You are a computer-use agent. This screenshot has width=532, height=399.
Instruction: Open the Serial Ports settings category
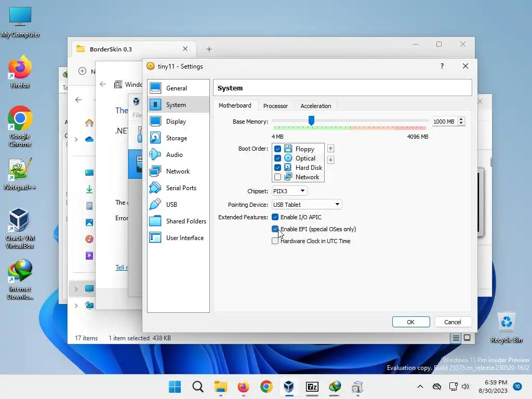(x=179, y=188)
